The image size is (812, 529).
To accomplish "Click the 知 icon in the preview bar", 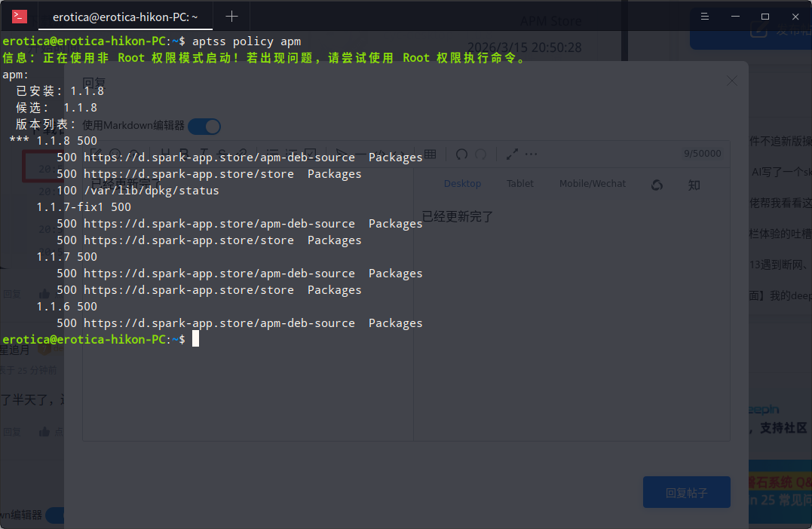I will [694, 185].
